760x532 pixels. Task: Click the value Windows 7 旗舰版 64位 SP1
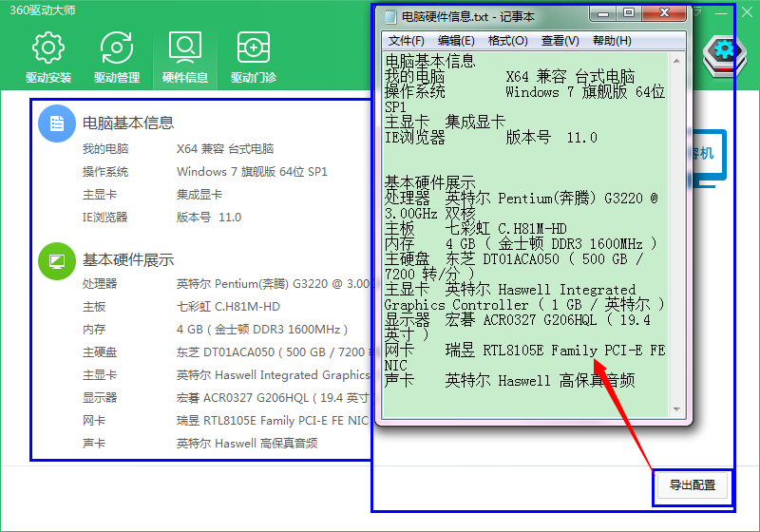(252, 172)
